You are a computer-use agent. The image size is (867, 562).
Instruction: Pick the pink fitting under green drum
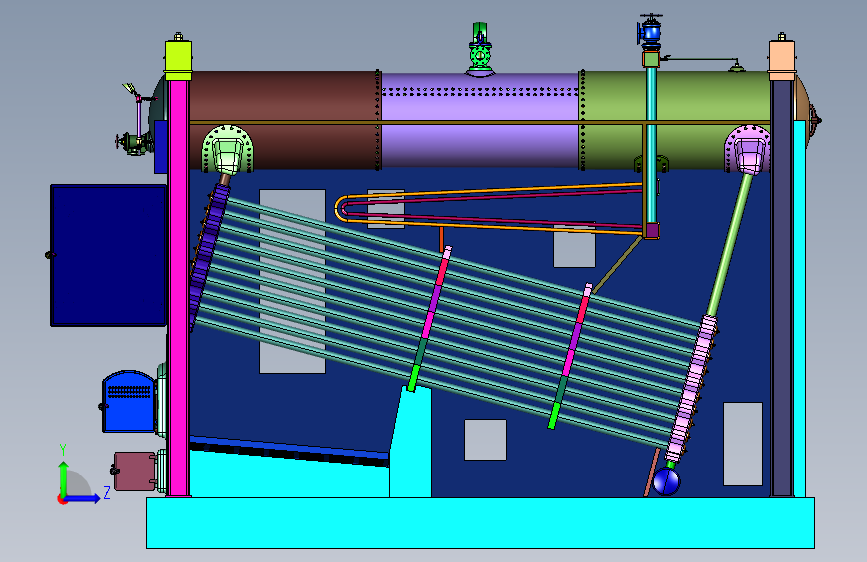tap(748, 150)
